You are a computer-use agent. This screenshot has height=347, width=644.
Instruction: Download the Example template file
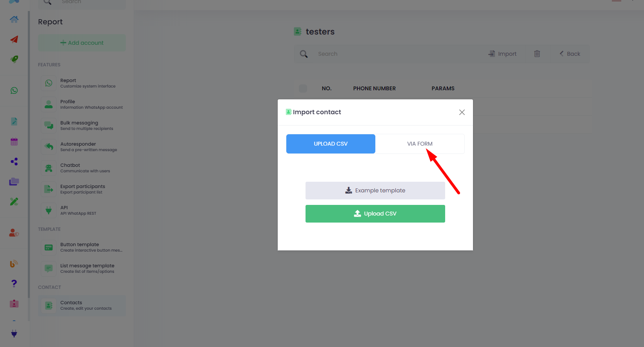375,190
